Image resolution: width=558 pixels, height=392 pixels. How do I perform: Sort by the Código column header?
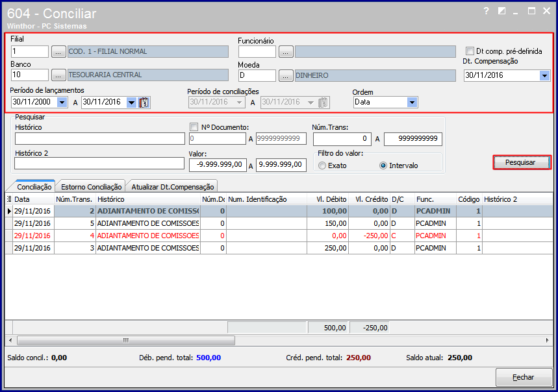(x=469, y=199)
